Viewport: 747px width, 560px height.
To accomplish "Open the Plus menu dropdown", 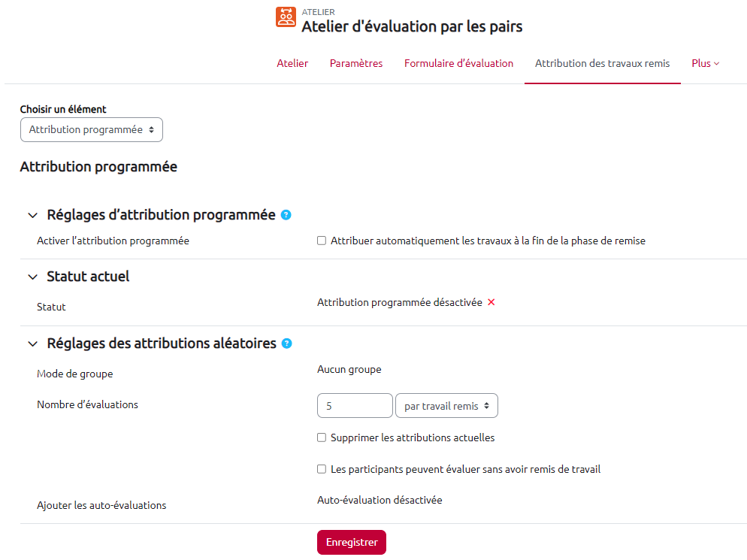I will pyautogui.click(x=705, y=63).
